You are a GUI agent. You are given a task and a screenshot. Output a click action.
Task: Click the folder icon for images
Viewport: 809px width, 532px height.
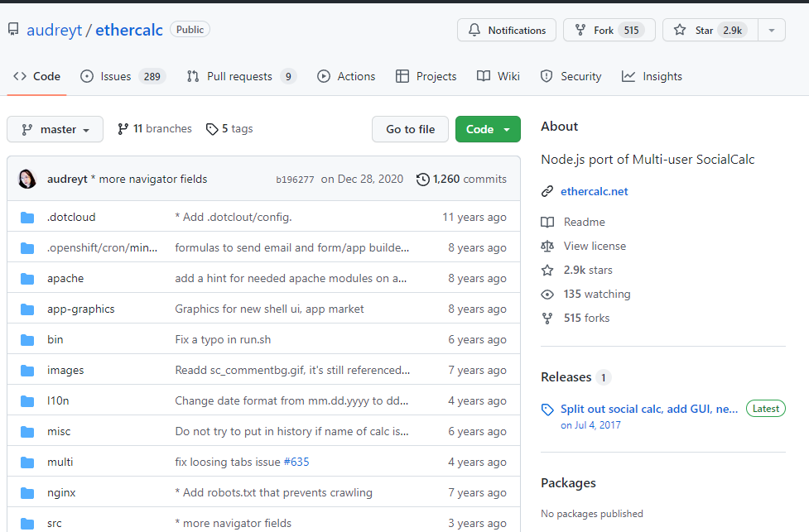point(27,371)
